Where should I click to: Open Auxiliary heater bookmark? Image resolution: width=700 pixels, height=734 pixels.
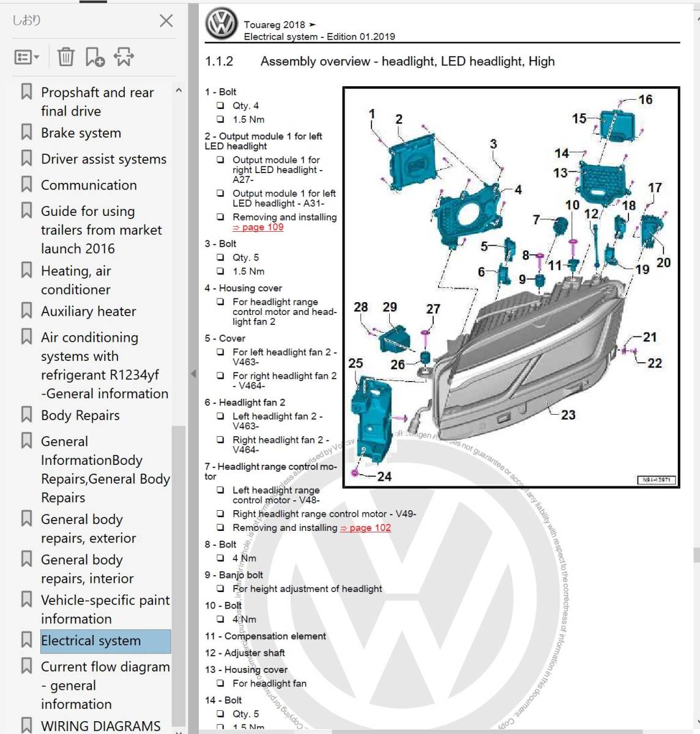pyautogui.click(x=89, y=311)
